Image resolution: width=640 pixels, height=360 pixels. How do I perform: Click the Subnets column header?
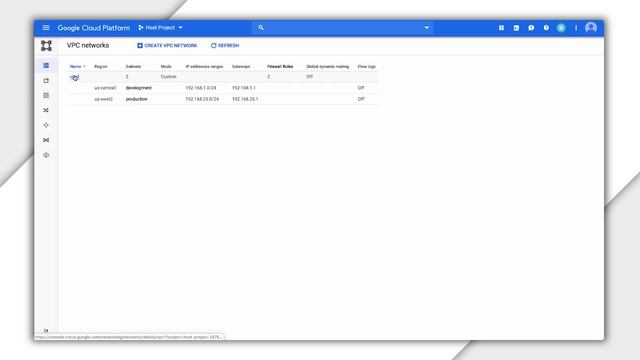133,67
